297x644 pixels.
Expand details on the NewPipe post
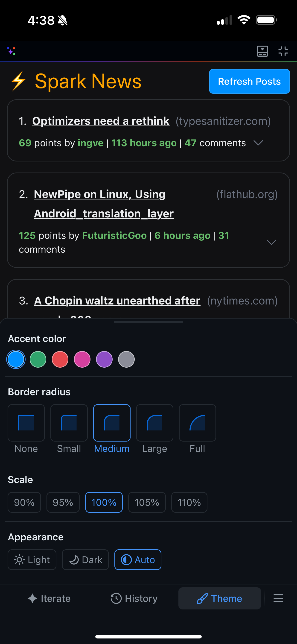coord(271,242)
